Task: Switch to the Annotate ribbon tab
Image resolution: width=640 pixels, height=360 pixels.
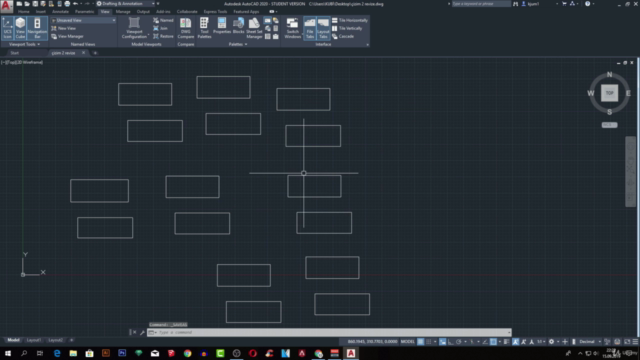Action: click(x=60, y=12)
